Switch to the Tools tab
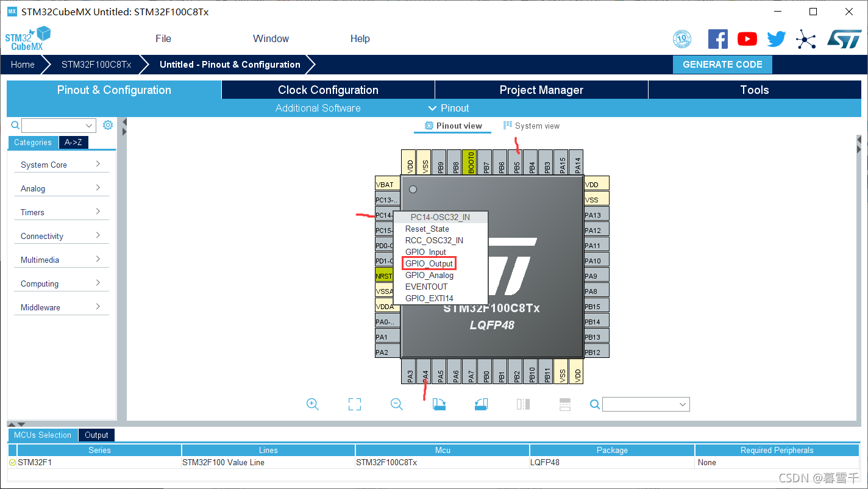This screenshot has width=868, height=489. coord(755,90)
